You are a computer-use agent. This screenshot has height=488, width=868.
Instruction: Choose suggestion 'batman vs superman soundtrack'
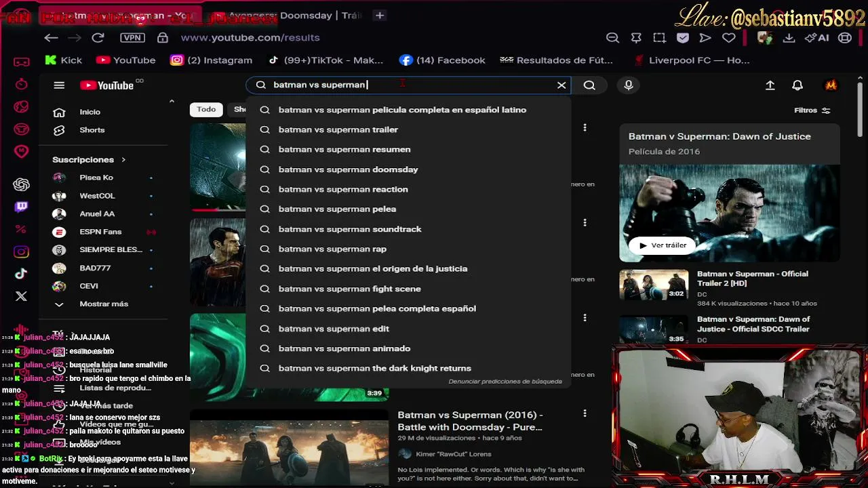tap(408, 229)
